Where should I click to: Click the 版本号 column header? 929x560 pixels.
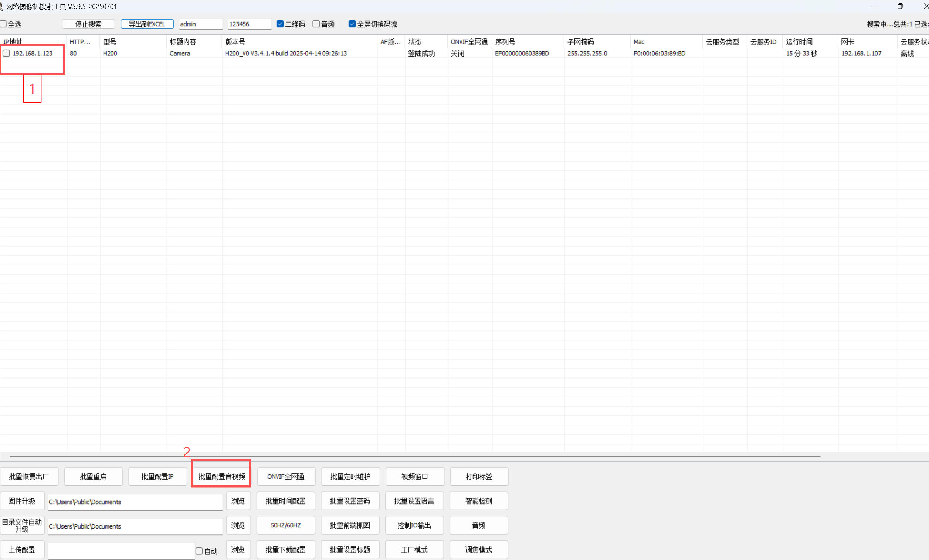click(x=300, y=41)
